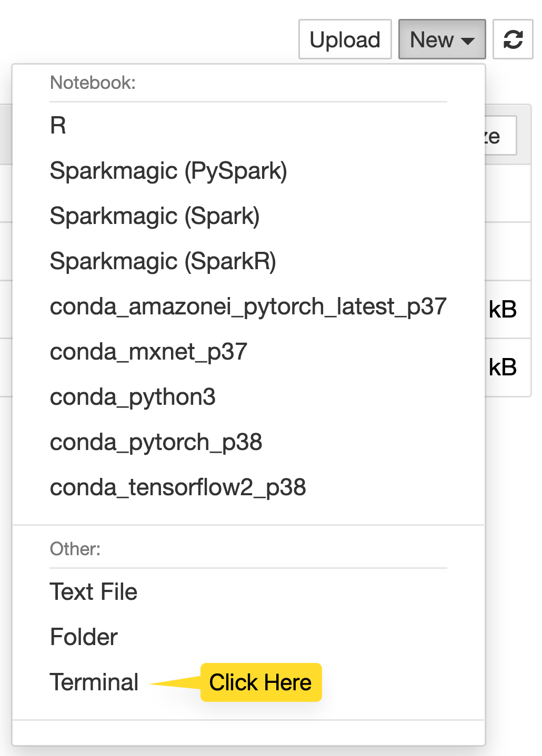The image size is (542, 756).
Task: Click the refresh files icon
Action: (513, 39)
